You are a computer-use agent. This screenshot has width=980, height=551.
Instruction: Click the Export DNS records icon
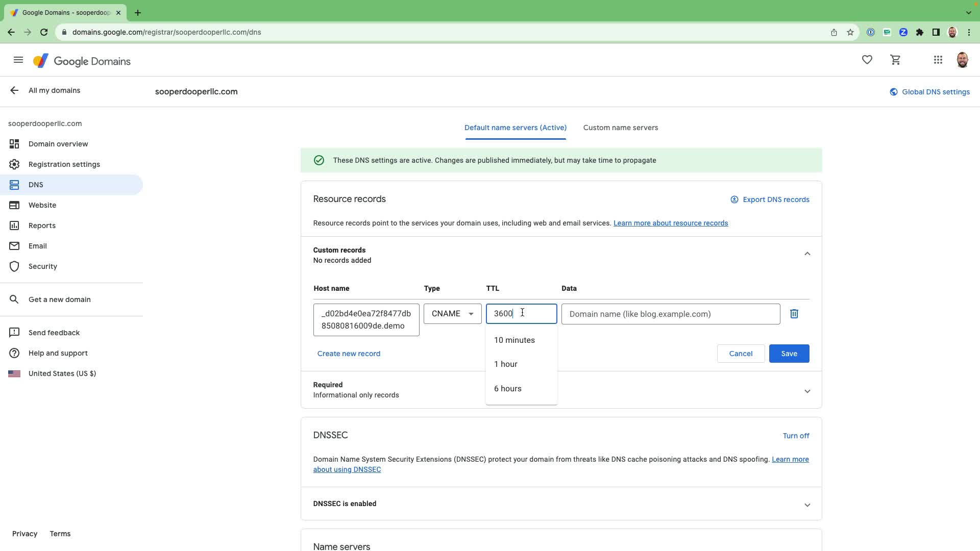pyautogui.click(x=734, y=199)
